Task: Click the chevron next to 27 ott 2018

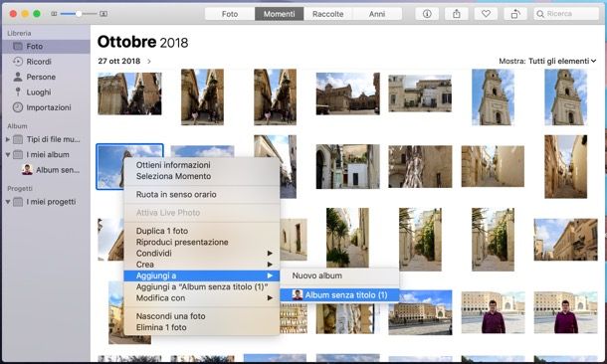Action: click(x=149, y=61)
